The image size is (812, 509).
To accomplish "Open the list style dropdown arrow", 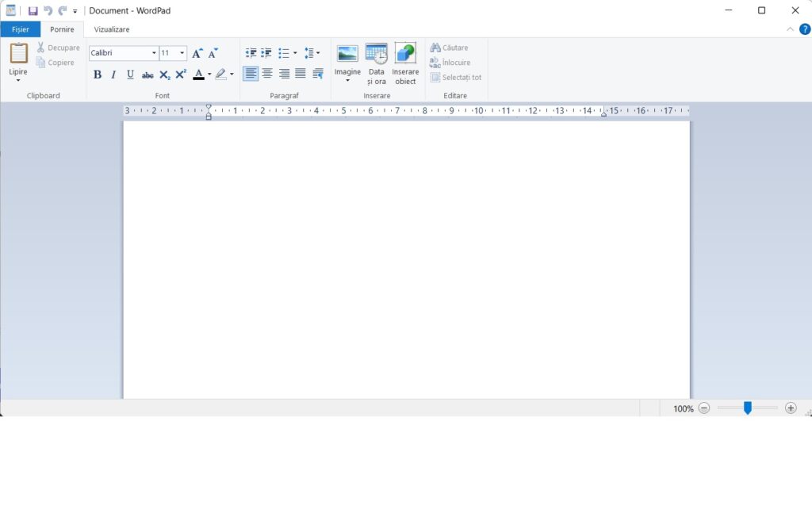I will pos(295,53).
